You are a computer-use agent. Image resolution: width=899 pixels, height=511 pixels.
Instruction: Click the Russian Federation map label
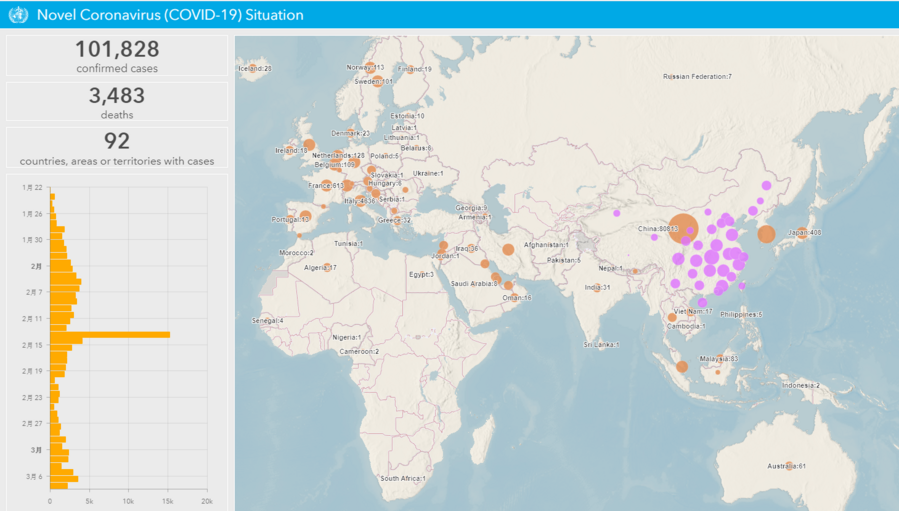point(697,77)
